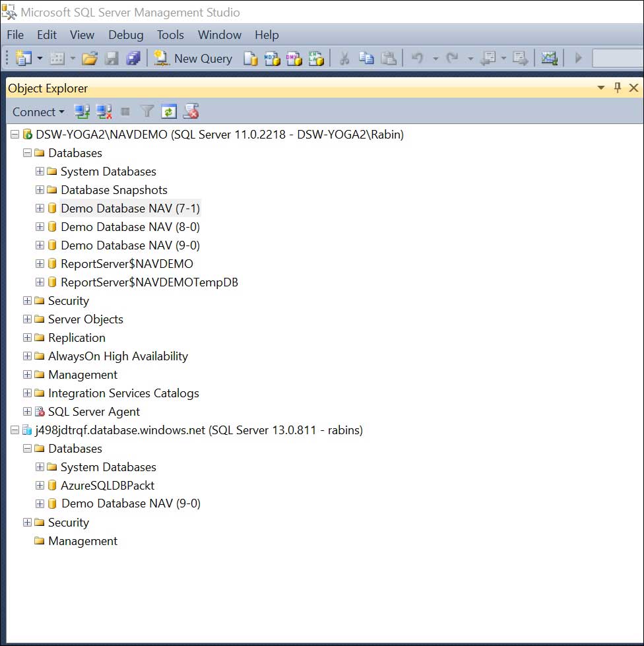Select the Analysis Services MDX Query icon
The height and width of the screenshot is (646, 644).
tap(272, 59)
